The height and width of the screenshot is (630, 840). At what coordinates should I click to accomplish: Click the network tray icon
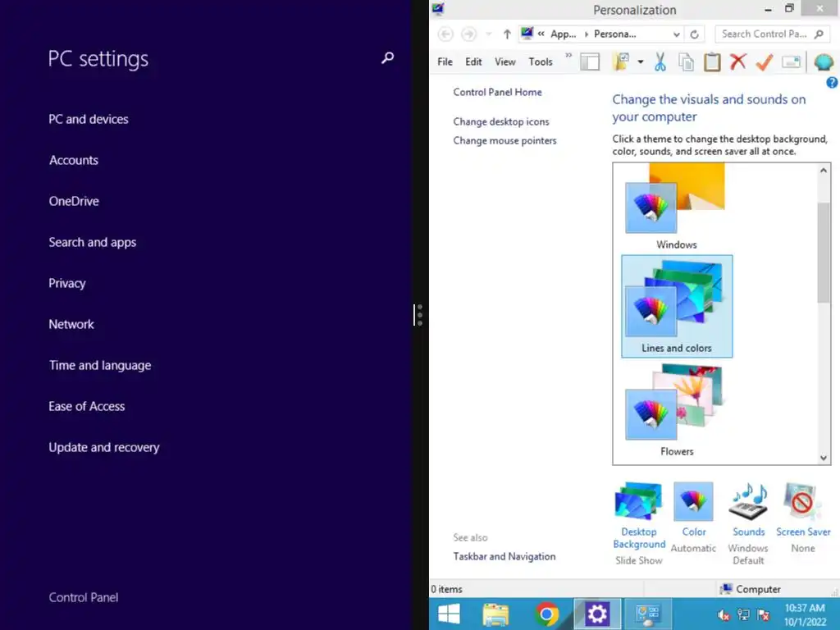click(743, 615)
